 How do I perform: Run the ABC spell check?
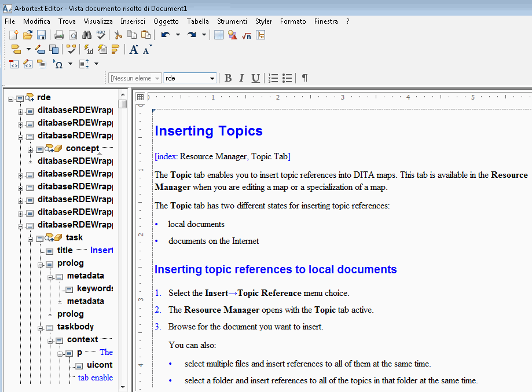[101, 35]
